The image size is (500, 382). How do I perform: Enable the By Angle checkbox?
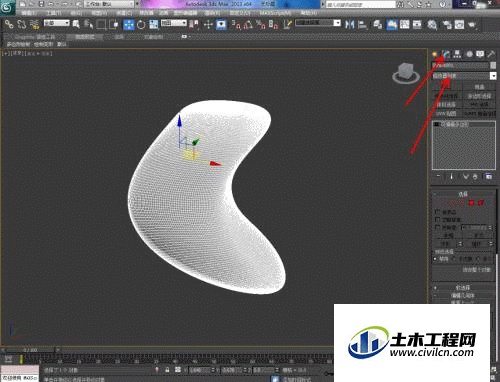pos(438,227)
